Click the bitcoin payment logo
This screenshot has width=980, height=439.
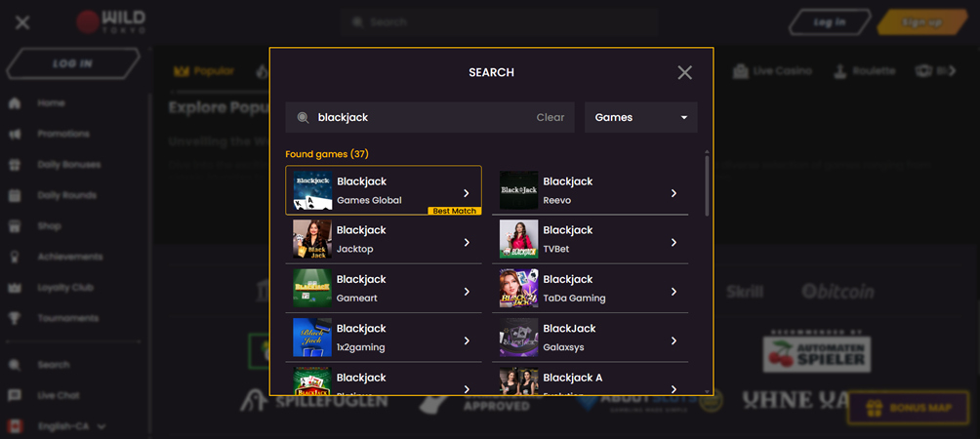[838, 291]
